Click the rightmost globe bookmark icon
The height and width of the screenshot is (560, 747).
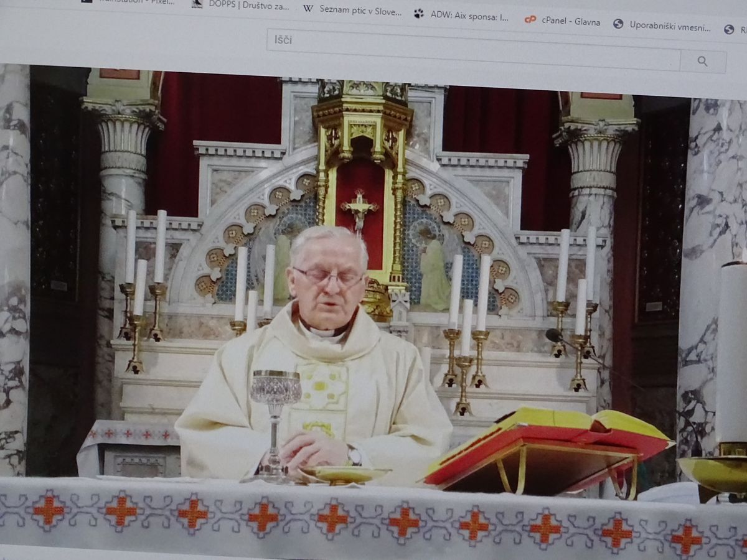tap(729, 29)
